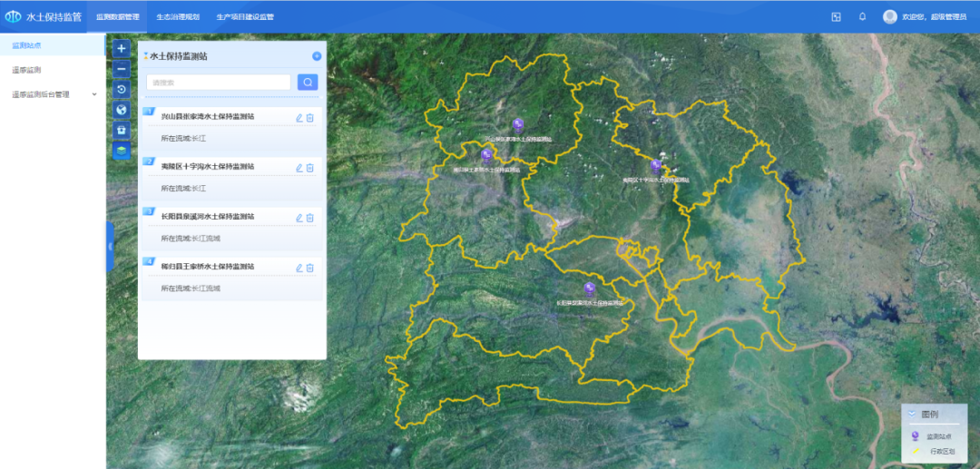
Task: Click the search button in station panel
Action: click(308, 83)
